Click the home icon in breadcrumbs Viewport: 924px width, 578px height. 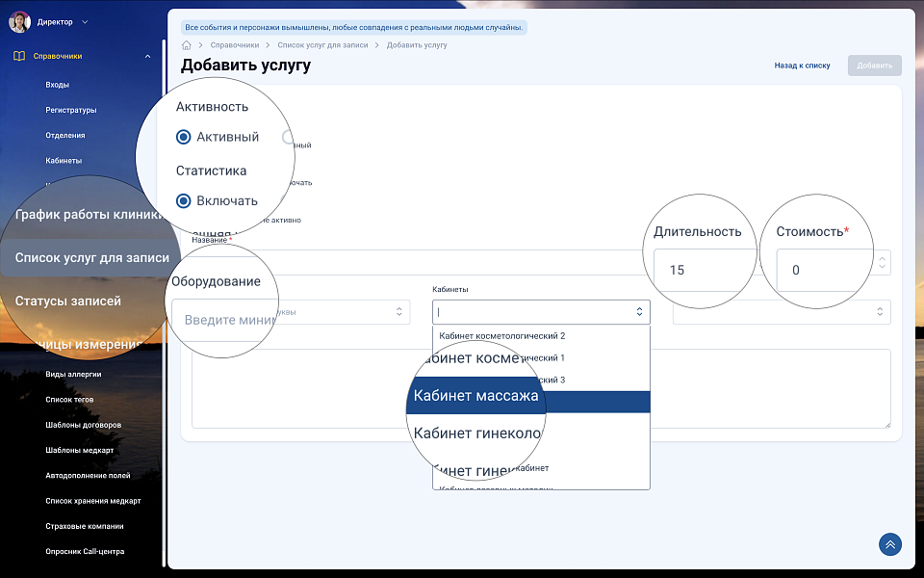187,45
